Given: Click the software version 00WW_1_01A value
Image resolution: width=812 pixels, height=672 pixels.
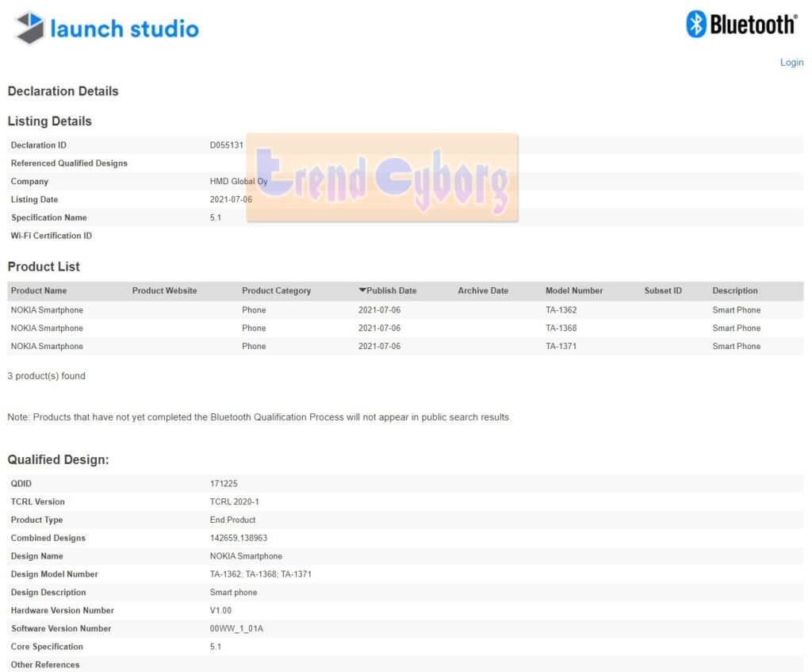Looking at the screenshot, I should tap(236, 629).
